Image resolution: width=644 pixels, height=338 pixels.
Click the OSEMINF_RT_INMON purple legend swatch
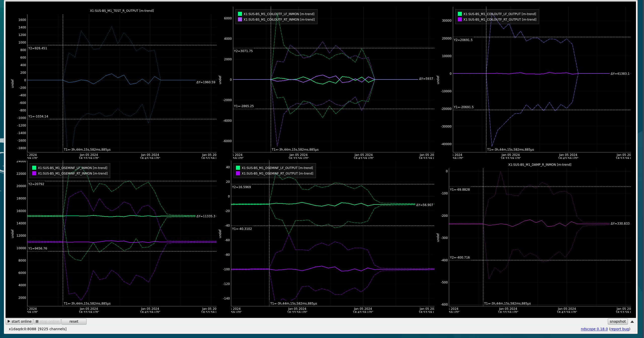point(34,173)
